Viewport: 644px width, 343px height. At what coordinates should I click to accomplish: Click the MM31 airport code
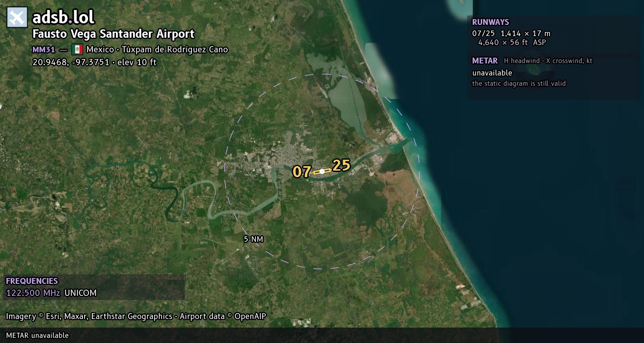pos(44,49)
